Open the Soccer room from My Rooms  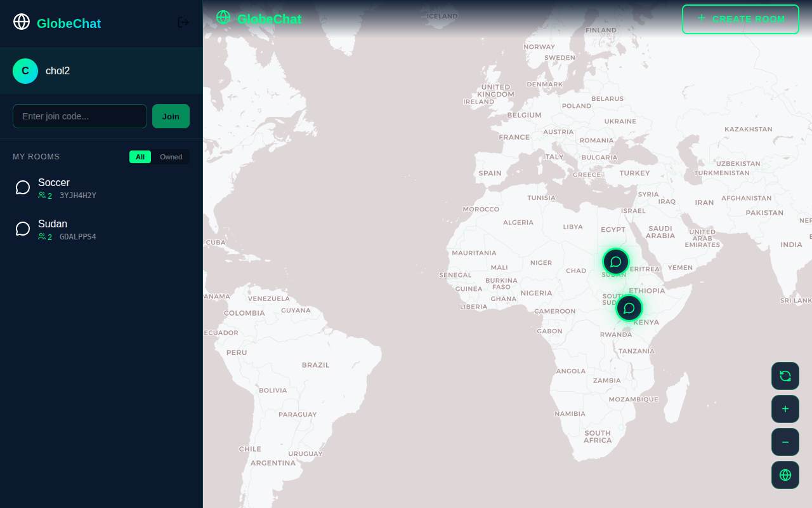coord(54,182)
